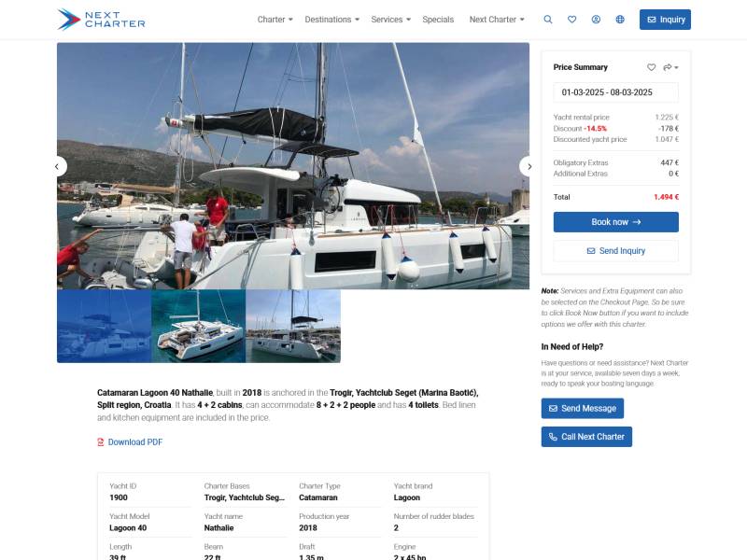Select the aerial catamaran thumbnail

pyautogui.click(x=198, y=326)
